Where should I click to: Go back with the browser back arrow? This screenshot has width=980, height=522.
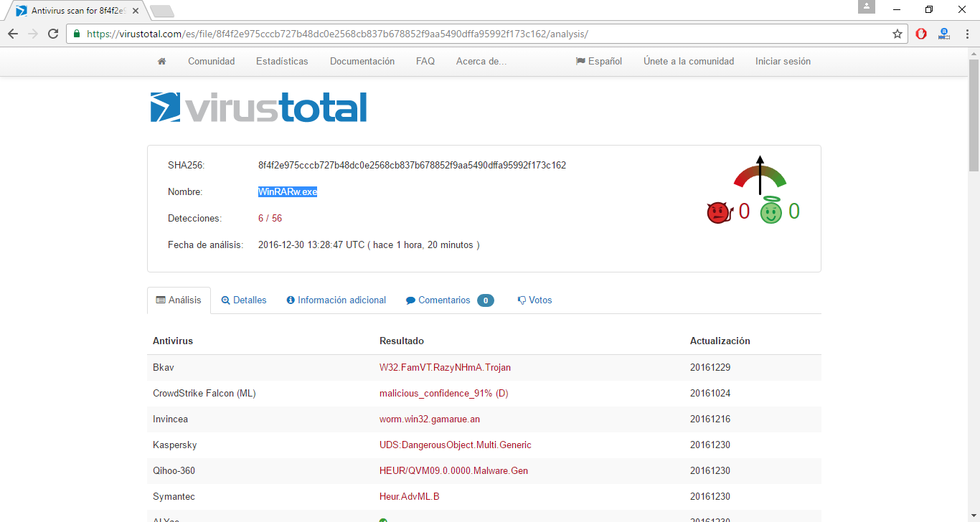click(x=13, y=34)
